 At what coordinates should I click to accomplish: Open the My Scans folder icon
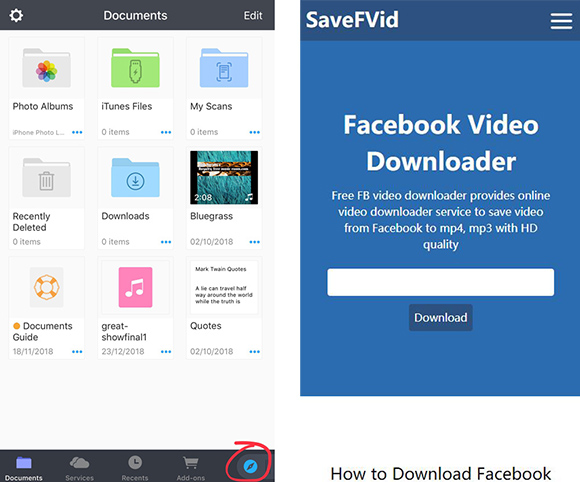[x=224, y=68]
